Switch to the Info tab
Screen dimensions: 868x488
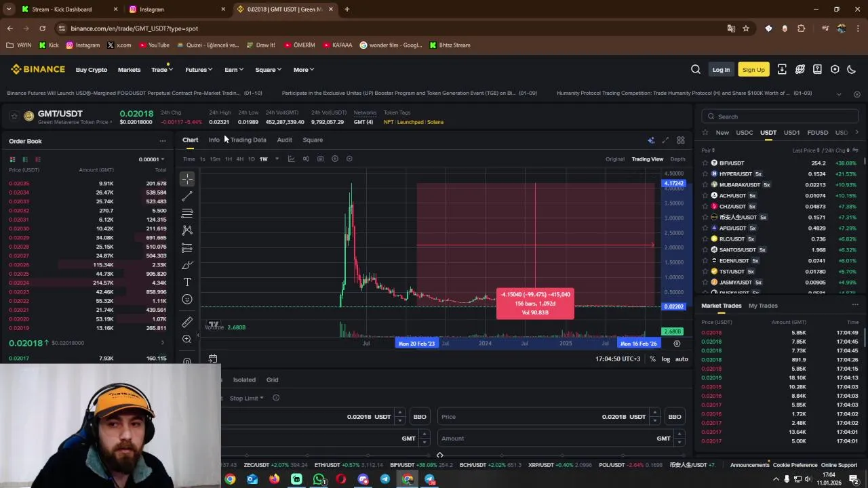click(x=214, y=140)
